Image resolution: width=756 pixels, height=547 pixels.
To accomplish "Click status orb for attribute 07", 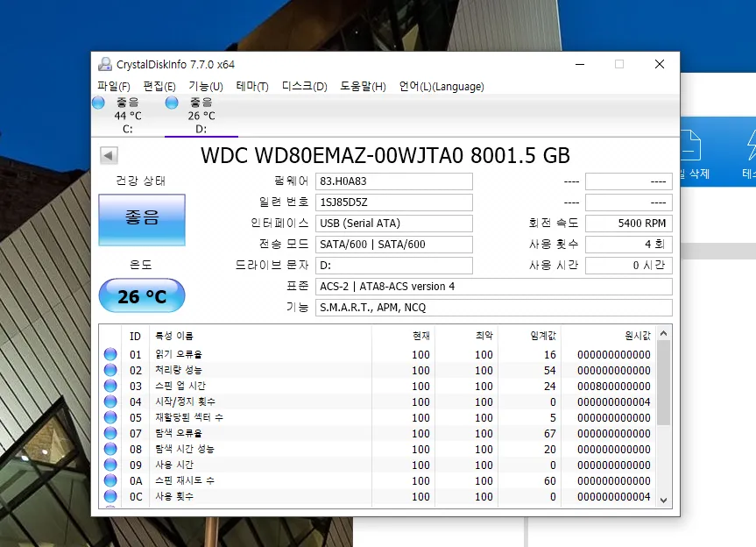I will pyautogui.click(x=110, y=433).
